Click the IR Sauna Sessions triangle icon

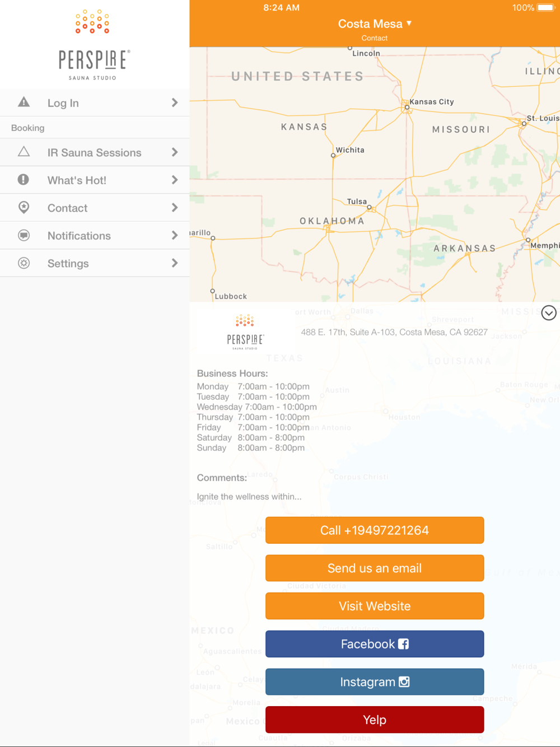24,152
